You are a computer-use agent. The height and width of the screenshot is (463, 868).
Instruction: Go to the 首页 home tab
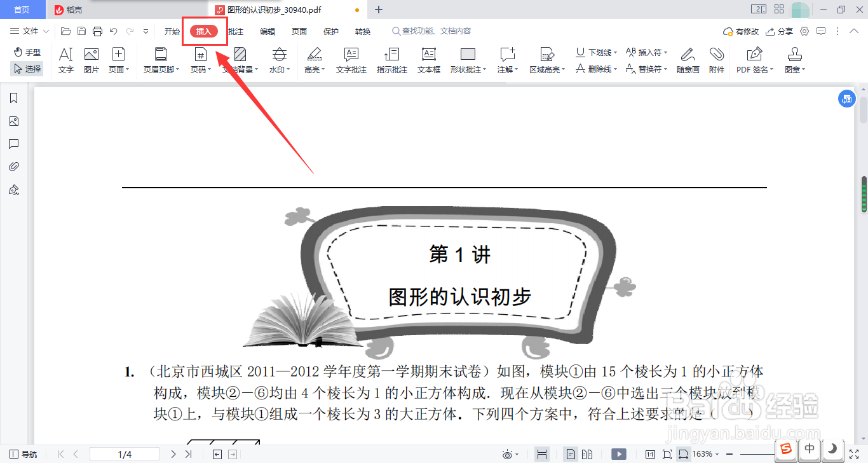pos(22,10)
